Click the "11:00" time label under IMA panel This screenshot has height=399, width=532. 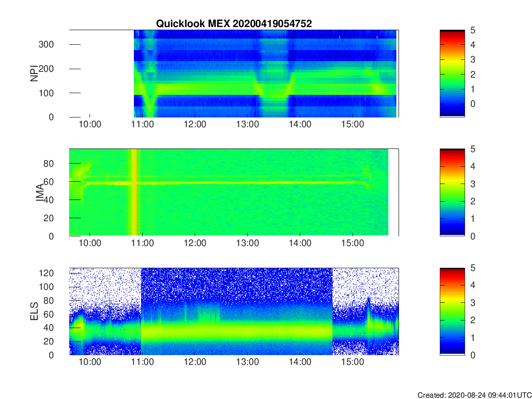[142, 243]
